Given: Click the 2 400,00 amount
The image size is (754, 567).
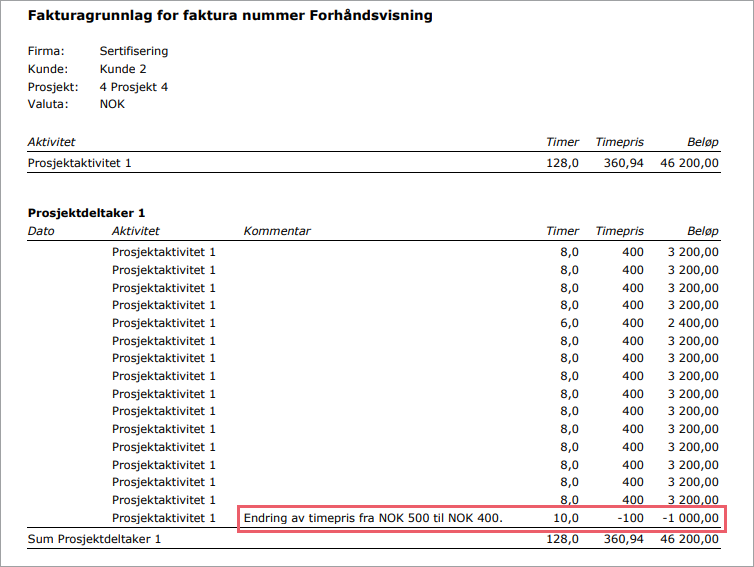Looking at the screenshot, I should (x=693, y=323).
